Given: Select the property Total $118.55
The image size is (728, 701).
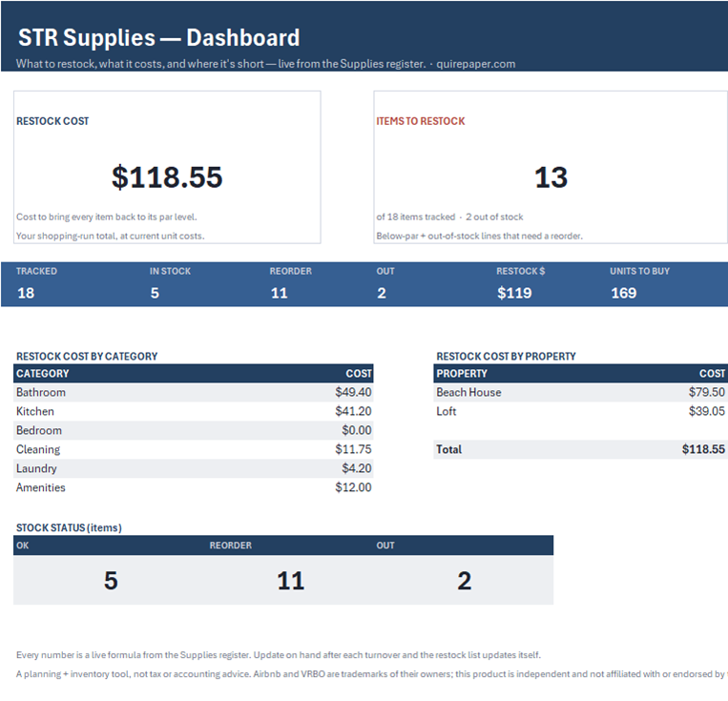Looking at the screenshot, I should point(703,449).
